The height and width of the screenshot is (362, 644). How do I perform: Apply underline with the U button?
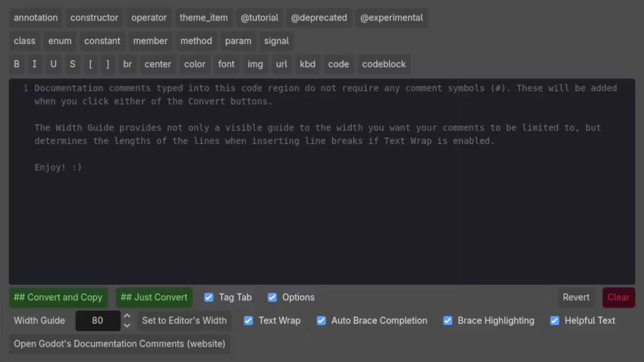(x=53, y=64)
